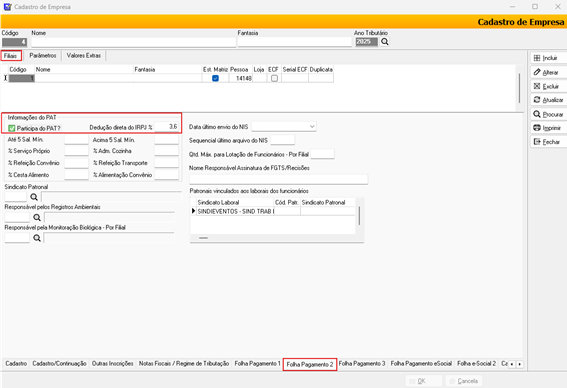Click the filiais grid vertical scrollbar
The width and height of the screenshot is (567, 388).
(519, 88)
